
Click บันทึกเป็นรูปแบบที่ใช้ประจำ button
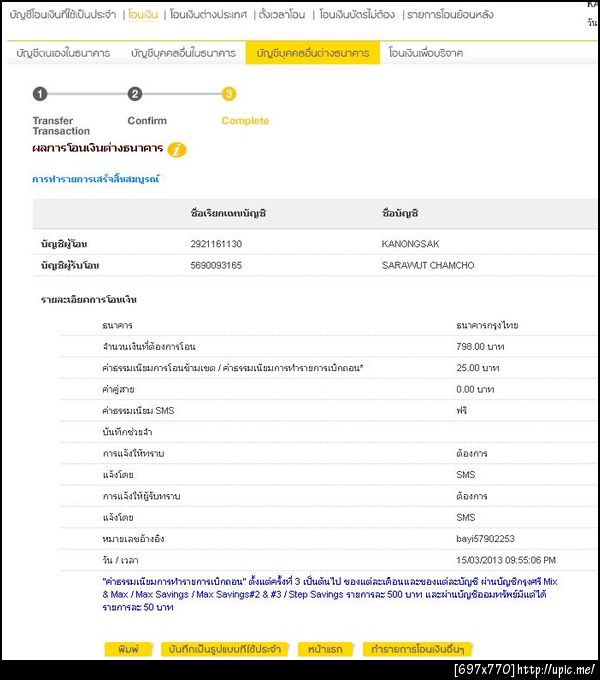[x=225, y=649]
